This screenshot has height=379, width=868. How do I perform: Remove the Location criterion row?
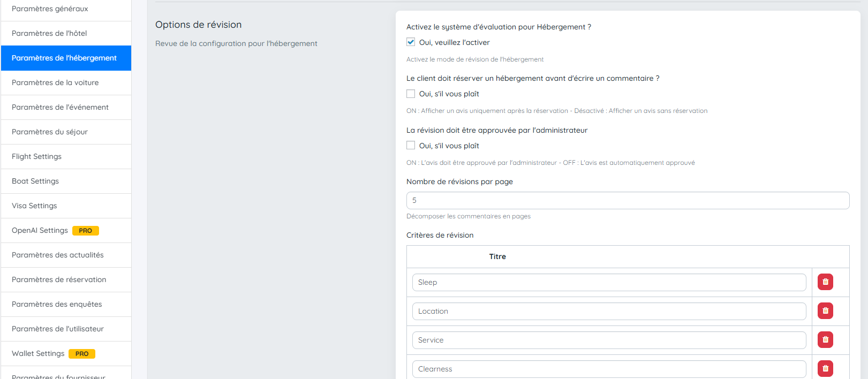click(825, 311)
